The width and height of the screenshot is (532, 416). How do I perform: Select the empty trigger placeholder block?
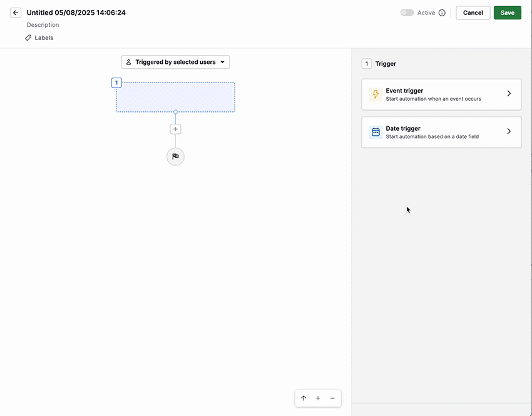[175, 96]
